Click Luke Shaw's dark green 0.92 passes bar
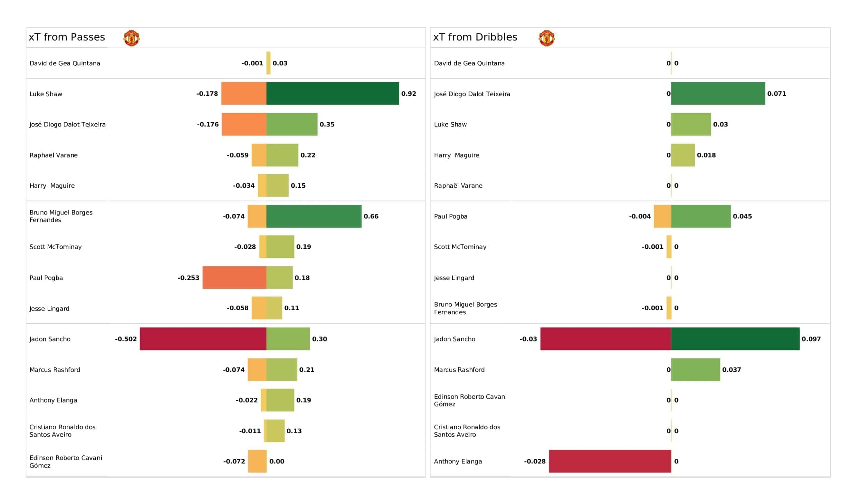This screenshot has width=859, height=504. (332, 93)
